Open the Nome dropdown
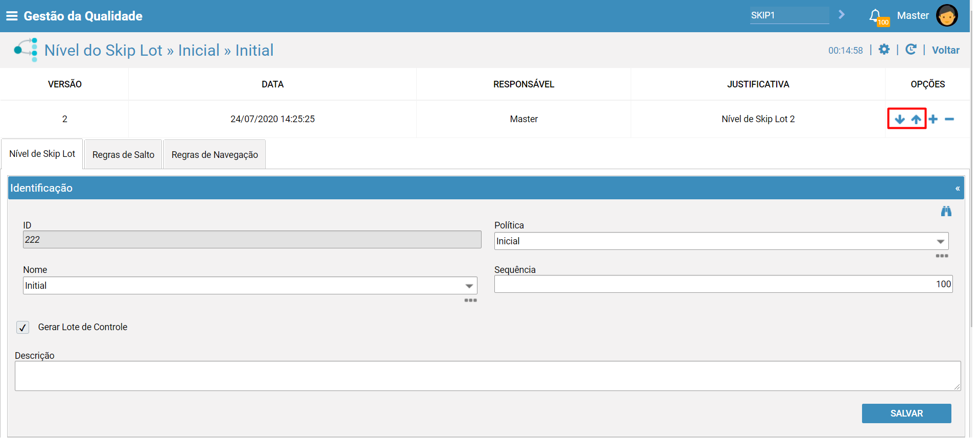Viewport: 980px width, 438px height. click(x=250, y=286)
